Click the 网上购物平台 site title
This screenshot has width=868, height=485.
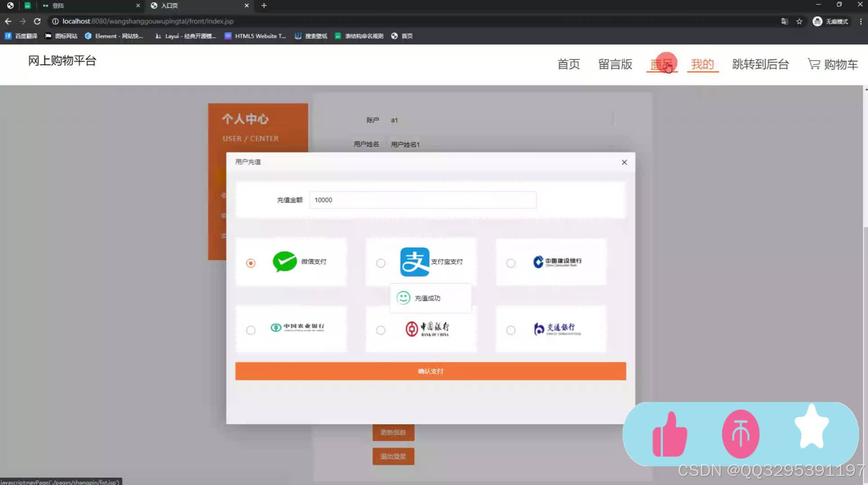coord(62,61)
